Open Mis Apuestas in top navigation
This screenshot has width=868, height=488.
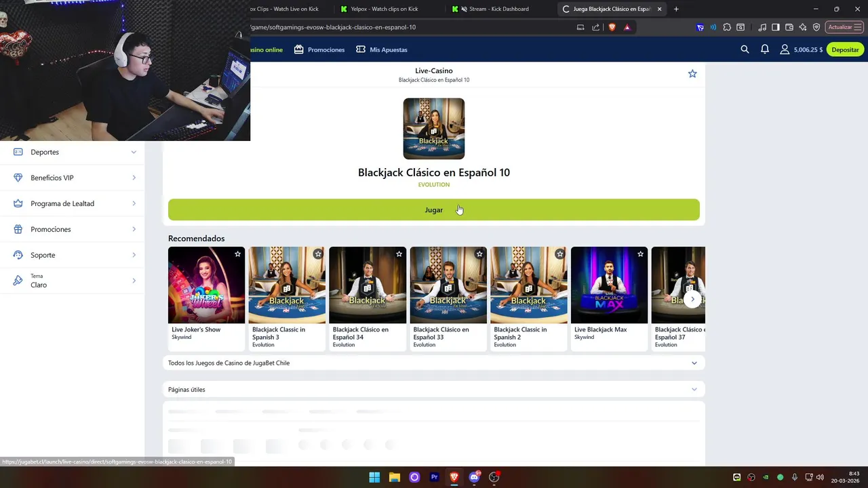(382, 49)
